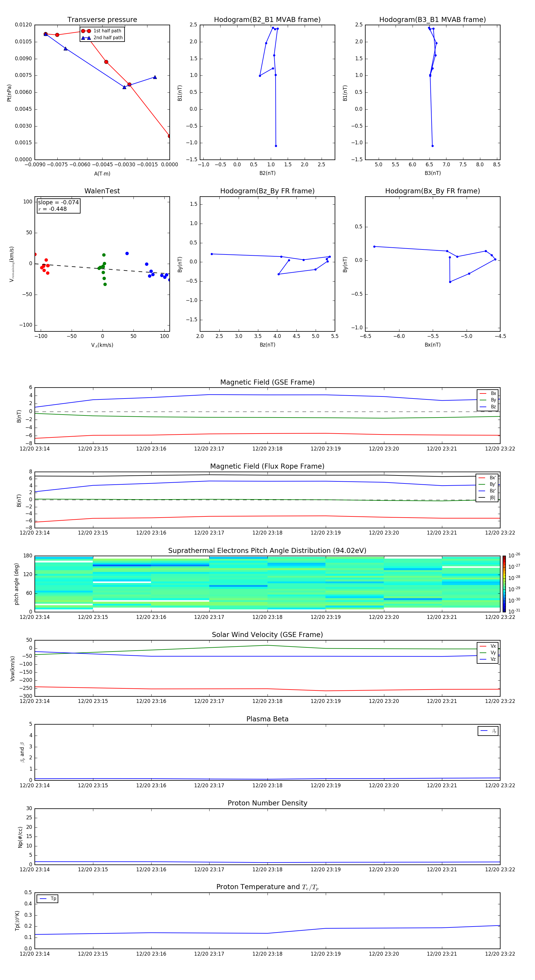Select the "pitch angle (deg)" y-axis label
Image resolution: width=535 pixels, height=980 pixels.
pyautogui.click(x=16, y=584)
